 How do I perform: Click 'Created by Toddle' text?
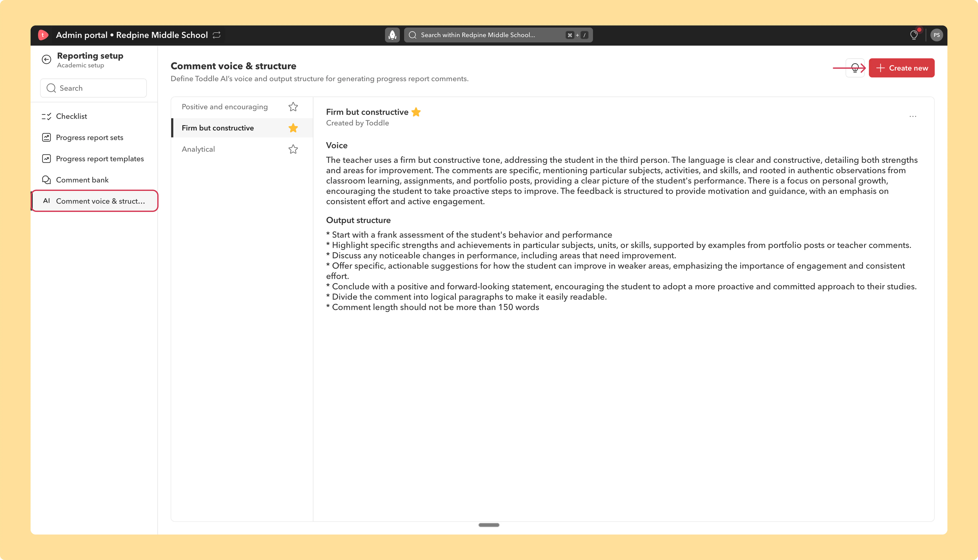pyautogui.click(x=357, y=123)
